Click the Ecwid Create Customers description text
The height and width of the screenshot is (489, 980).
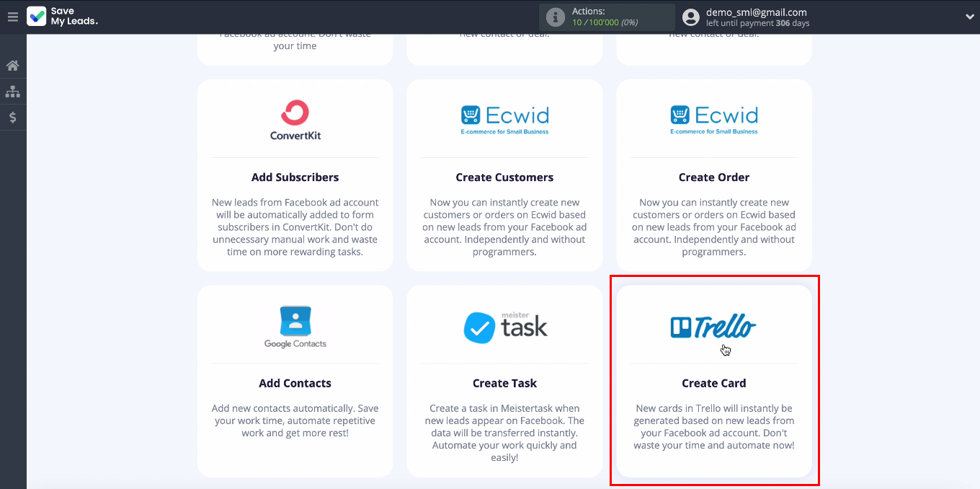tap(504, 227)
